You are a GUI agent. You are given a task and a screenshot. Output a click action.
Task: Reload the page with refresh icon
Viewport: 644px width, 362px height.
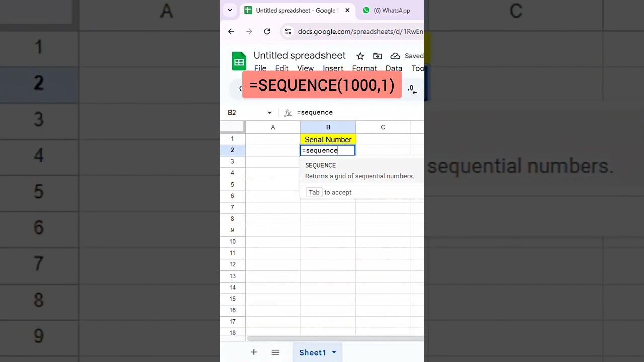(267, 31)
